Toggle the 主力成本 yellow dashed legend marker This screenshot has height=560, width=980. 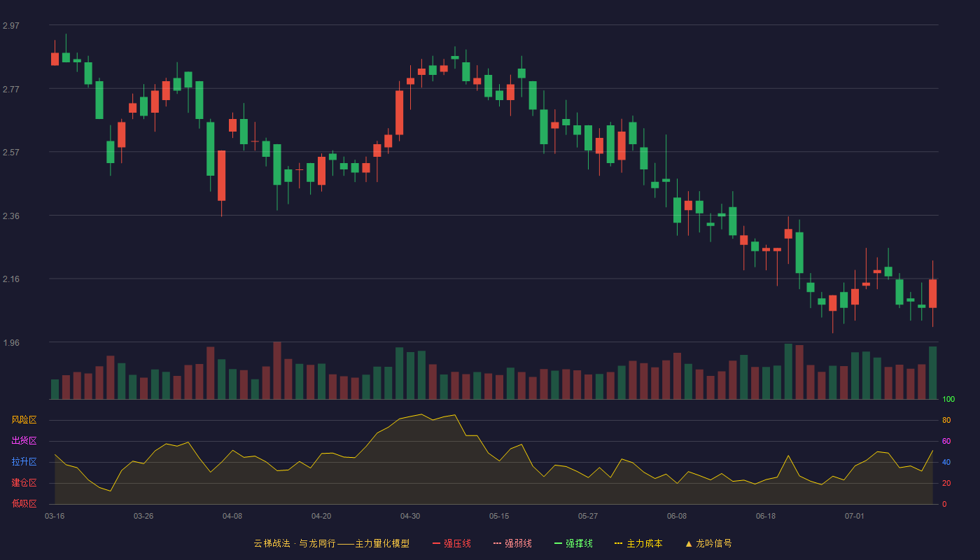click(x=619, y=543)
